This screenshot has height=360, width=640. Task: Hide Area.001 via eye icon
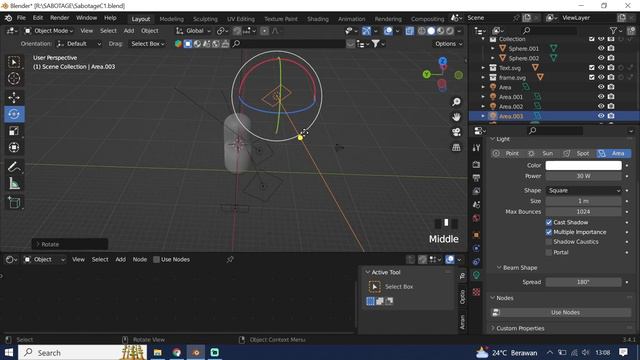click(601, 97)
